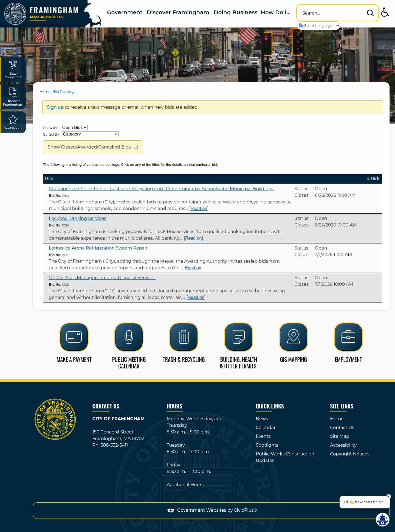
Task: Click the GIS Mapping pin icon
Action: click(294, 337)
